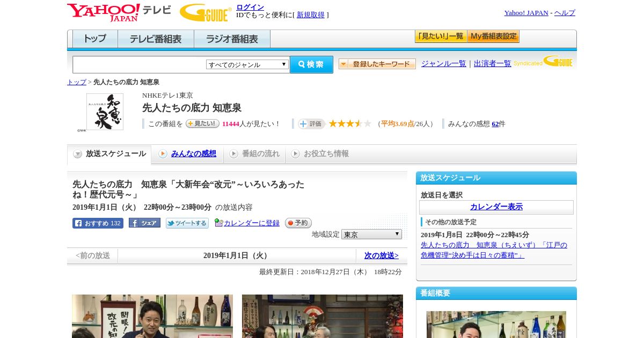Open the ラジオ番組表 tab
This screenshot has height=338, width=644.
click(x=232, y=39)
